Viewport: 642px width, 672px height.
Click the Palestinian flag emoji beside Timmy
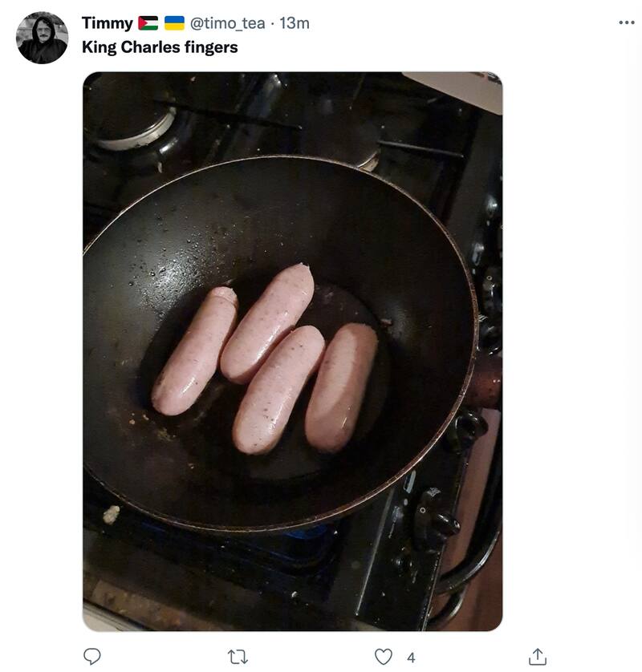[148, 23]
